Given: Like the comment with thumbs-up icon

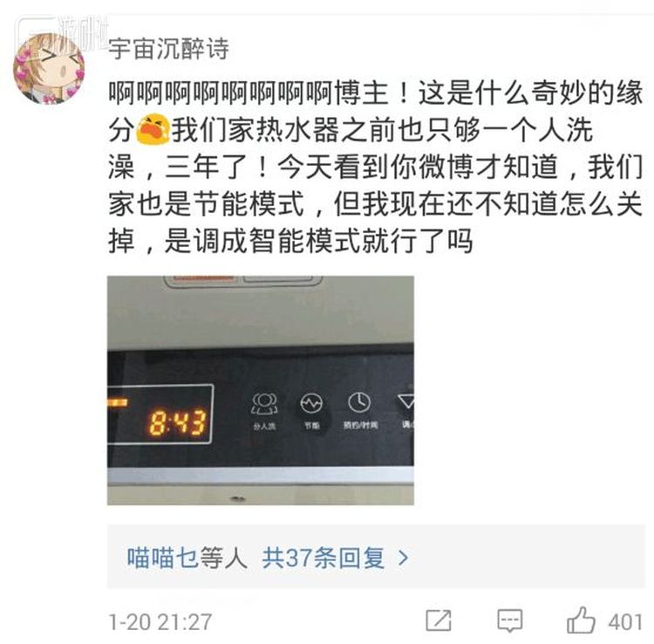Looking at the screenshot, I should point(581,620).
